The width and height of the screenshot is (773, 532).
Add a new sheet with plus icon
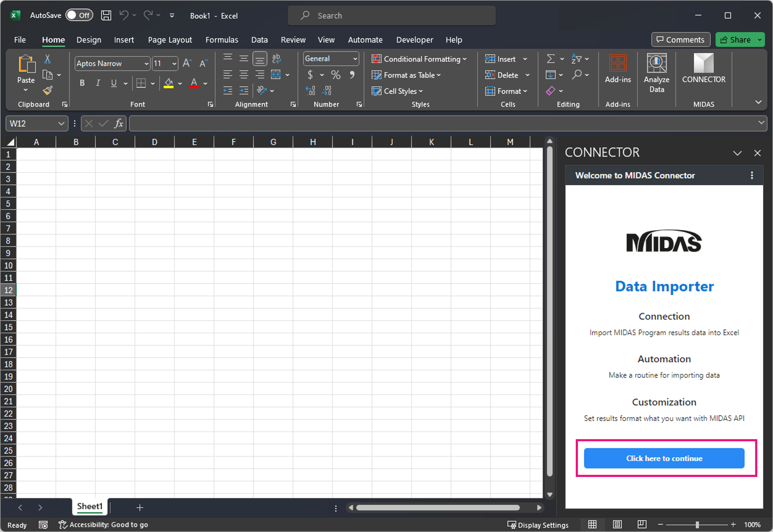[x=140, y=508]
